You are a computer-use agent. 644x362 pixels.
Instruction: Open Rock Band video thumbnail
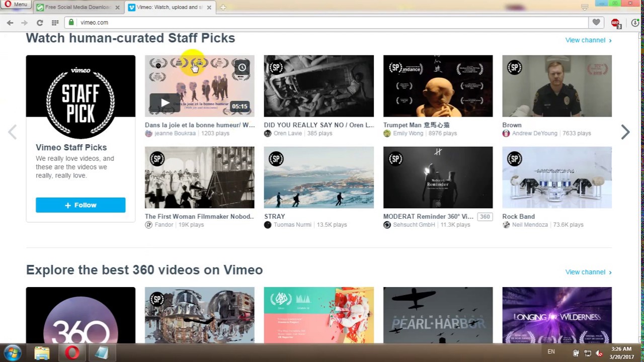click(557, 177)
